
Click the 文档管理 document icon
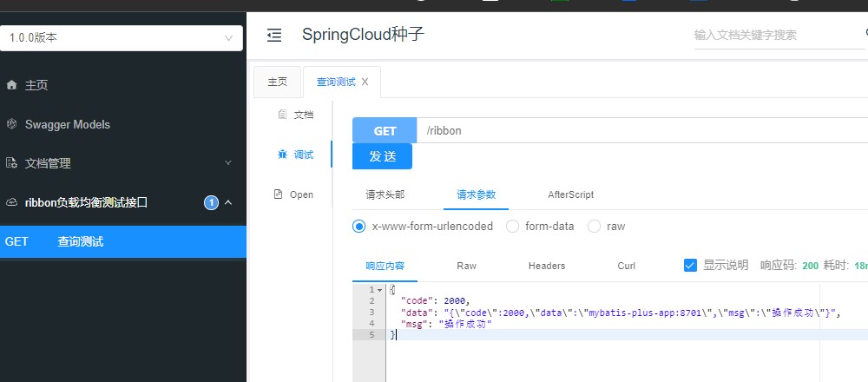tap(11, 162)
